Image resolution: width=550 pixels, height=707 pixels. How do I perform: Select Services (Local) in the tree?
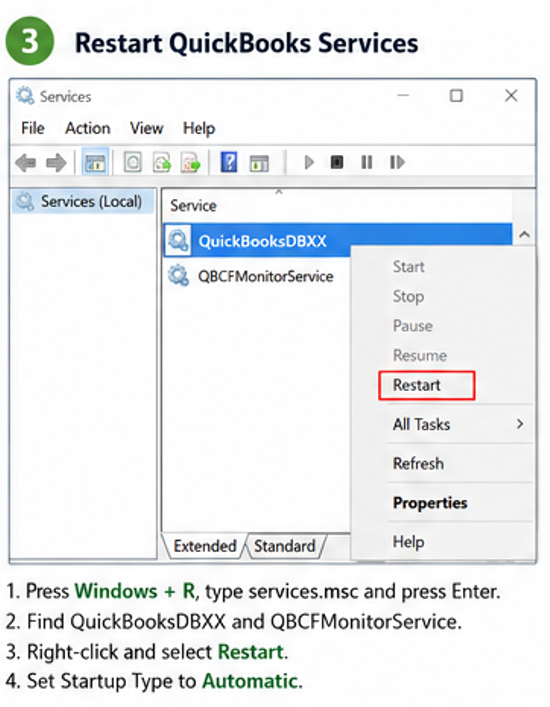coord(82,201)
